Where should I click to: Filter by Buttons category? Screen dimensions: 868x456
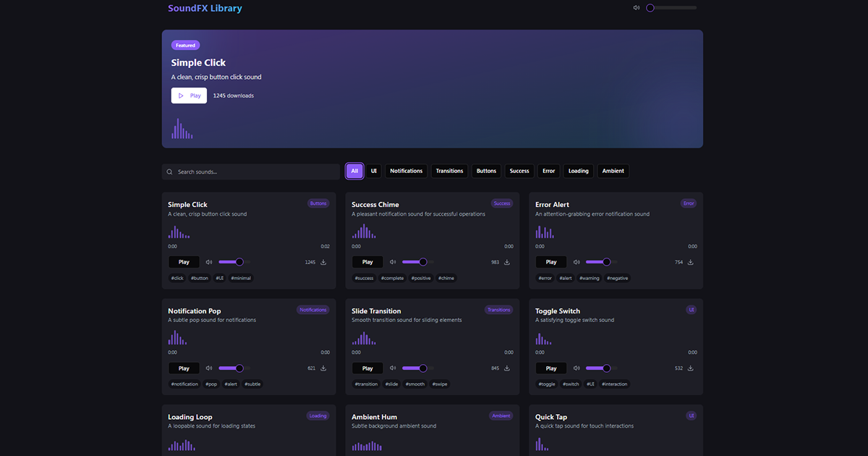point(486,171)
